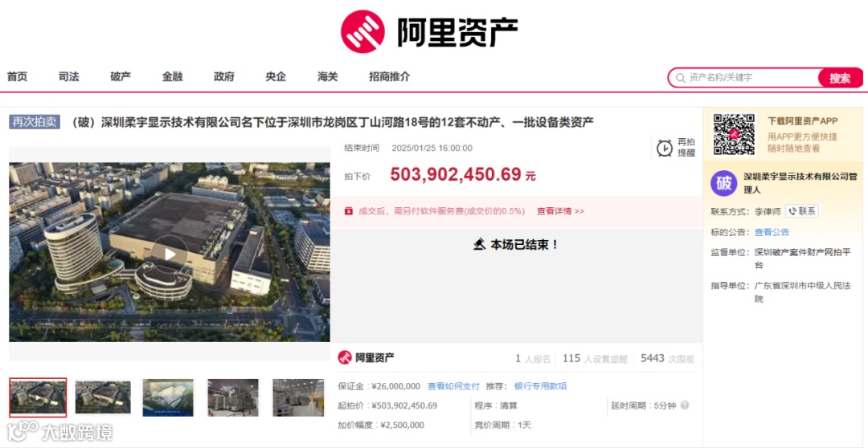Screen dimensions: 868x448
Task: Click the 程序：清算 text
Action: pos(495,405)
